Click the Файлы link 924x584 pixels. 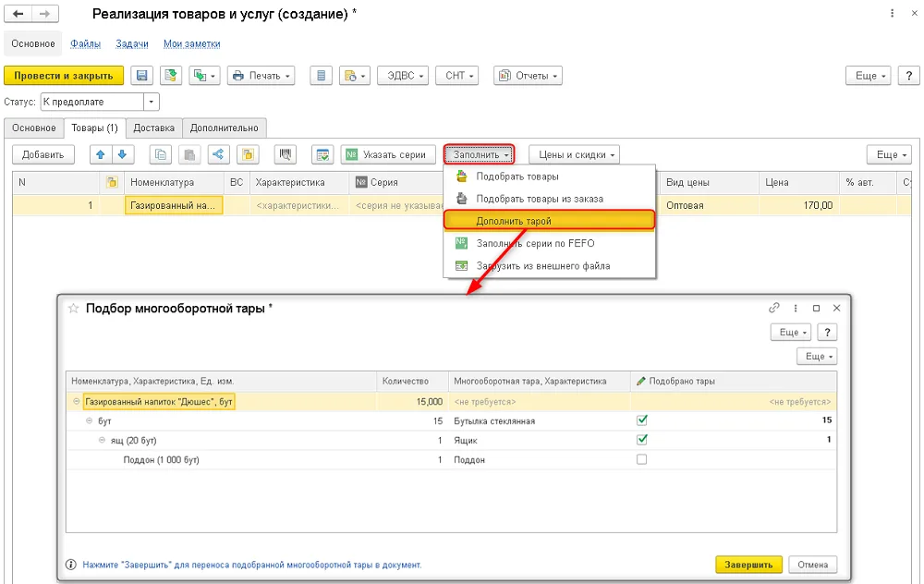pos(85,43)
